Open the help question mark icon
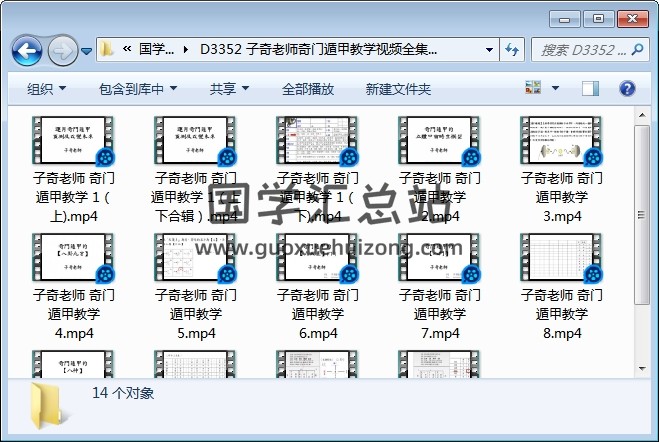 [628, 89]
